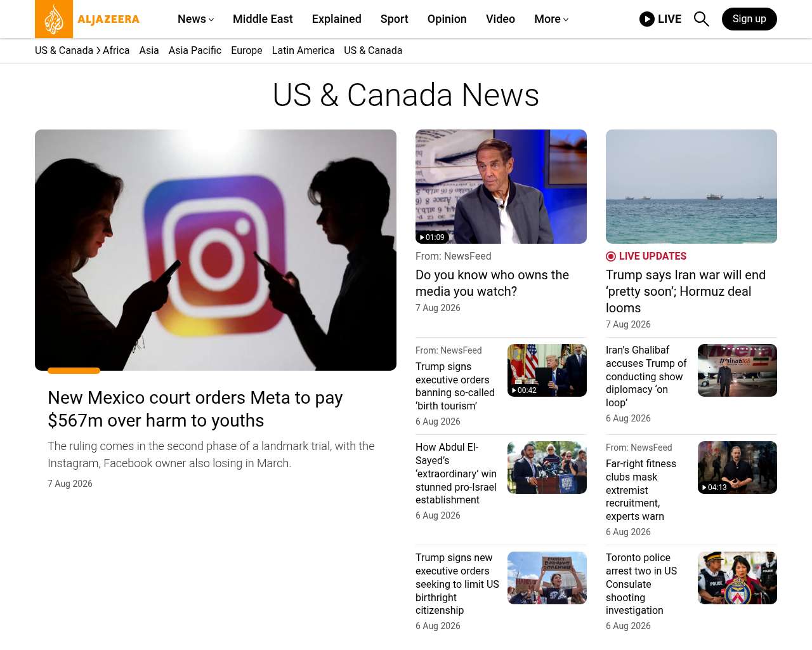This screenshot has width=812, height=650.
Task: Click 'From: NewsFeed' above fitness clubs headline
Action: pos(639,448)
